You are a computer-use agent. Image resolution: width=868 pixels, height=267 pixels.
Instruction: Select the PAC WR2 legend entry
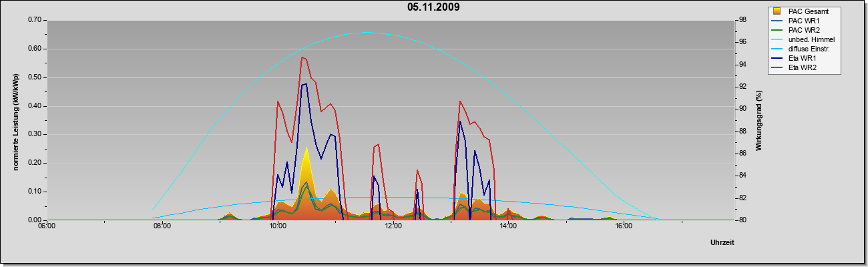(803, 30)
